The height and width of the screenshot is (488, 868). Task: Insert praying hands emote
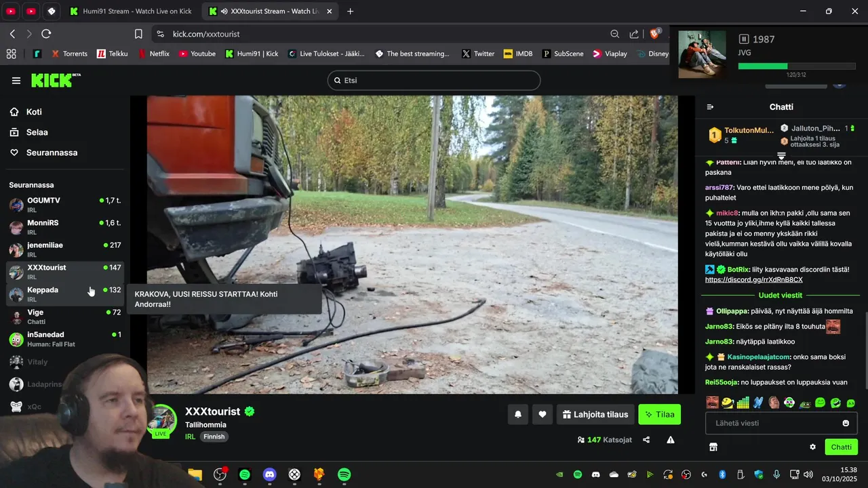758,403
